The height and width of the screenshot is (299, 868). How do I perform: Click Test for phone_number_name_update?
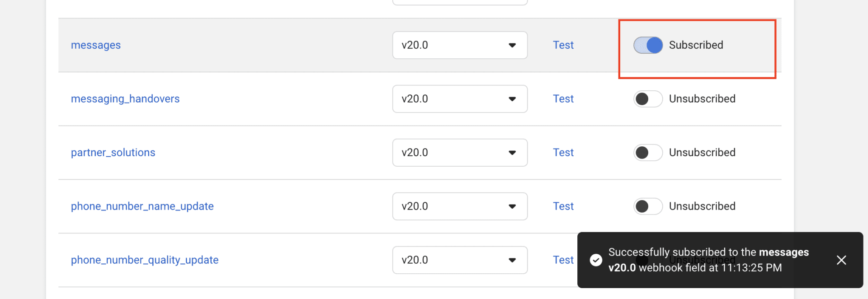tap(563, 206)
